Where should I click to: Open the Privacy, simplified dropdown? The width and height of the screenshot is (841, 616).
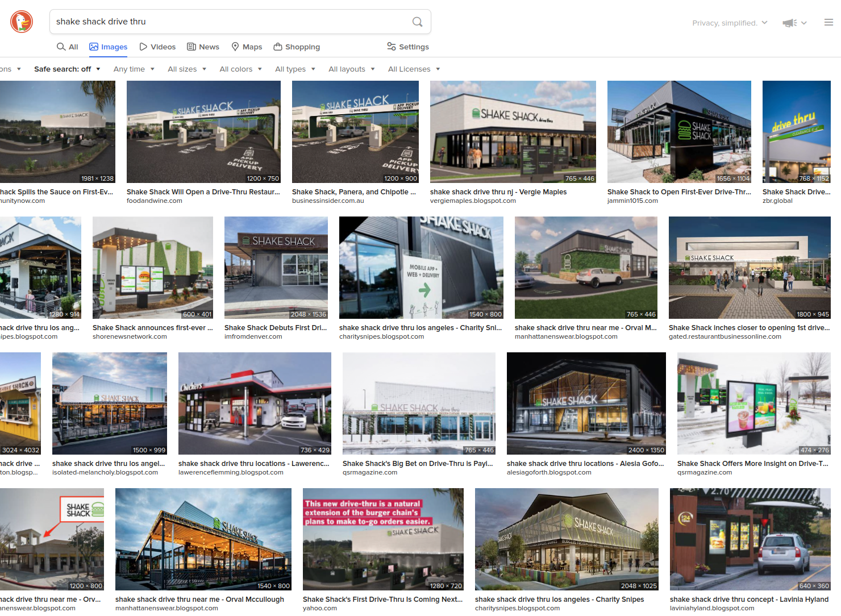(730, 23)
